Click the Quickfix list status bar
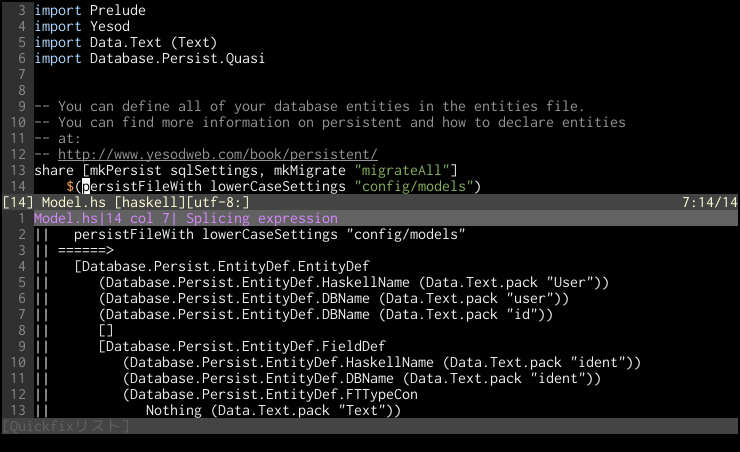Screen dimensions: 740x452 coord(65,426)
